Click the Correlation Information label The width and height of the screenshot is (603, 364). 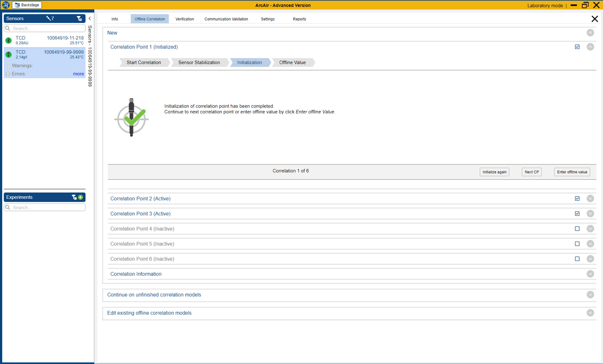[136, 274]
